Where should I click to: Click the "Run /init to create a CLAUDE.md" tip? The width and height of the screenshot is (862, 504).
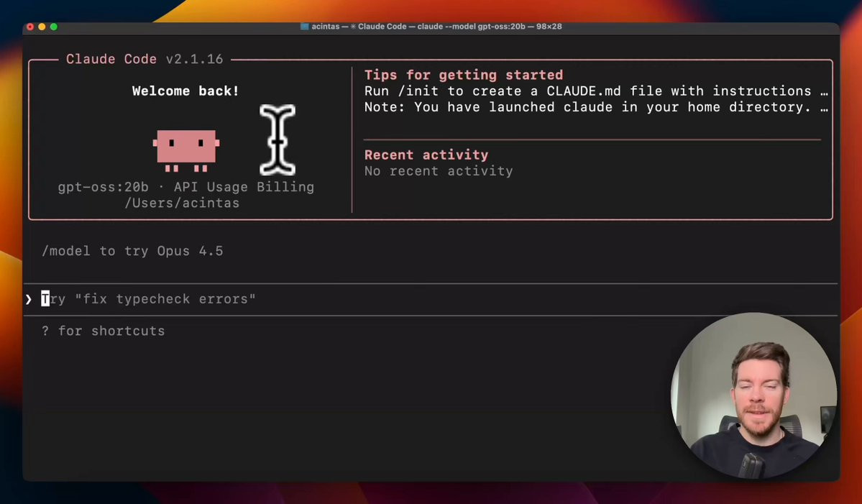tap(596, 91)
